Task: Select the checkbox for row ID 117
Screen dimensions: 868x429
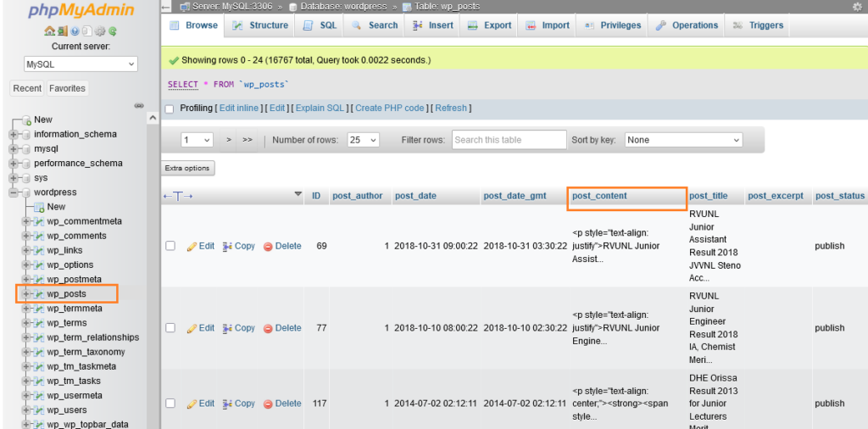Action: (170, 404)
